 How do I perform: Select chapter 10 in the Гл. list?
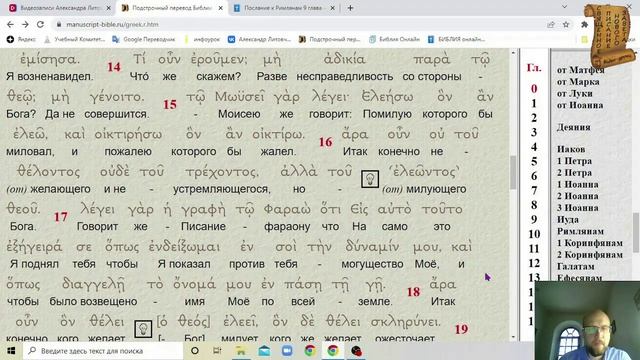(534, 234)
